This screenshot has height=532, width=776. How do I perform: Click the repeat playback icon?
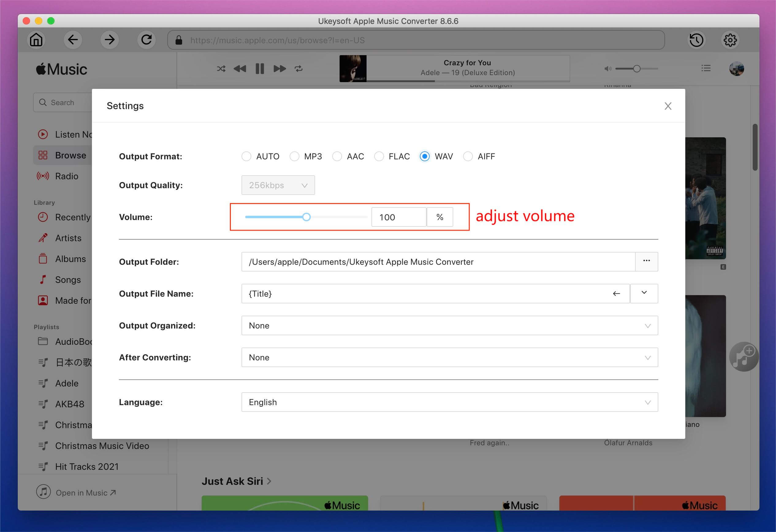[299, 68]
